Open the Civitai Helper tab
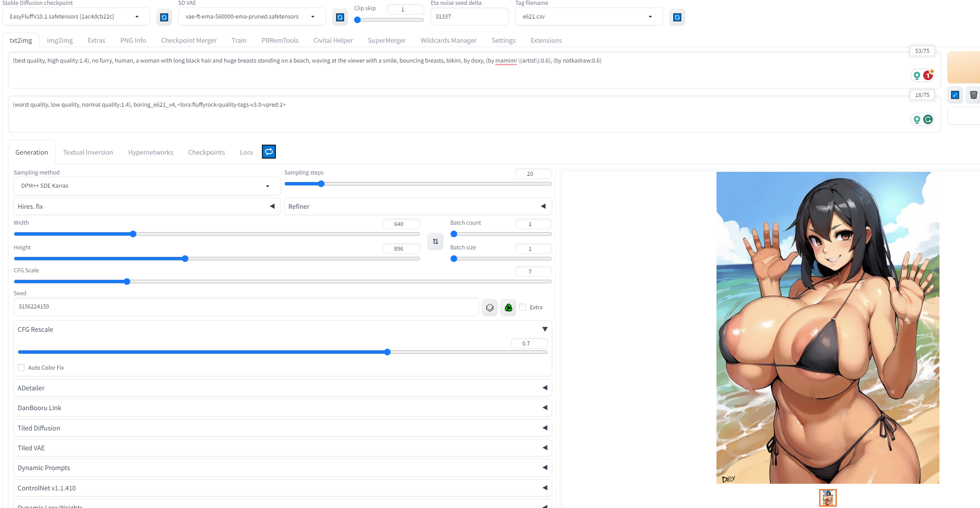Screen dimensions: 980x508 [x=333, y=40]
